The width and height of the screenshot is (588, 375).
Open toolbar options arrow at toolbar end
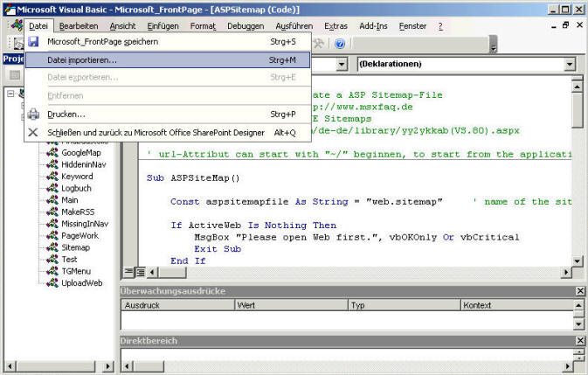494,45
